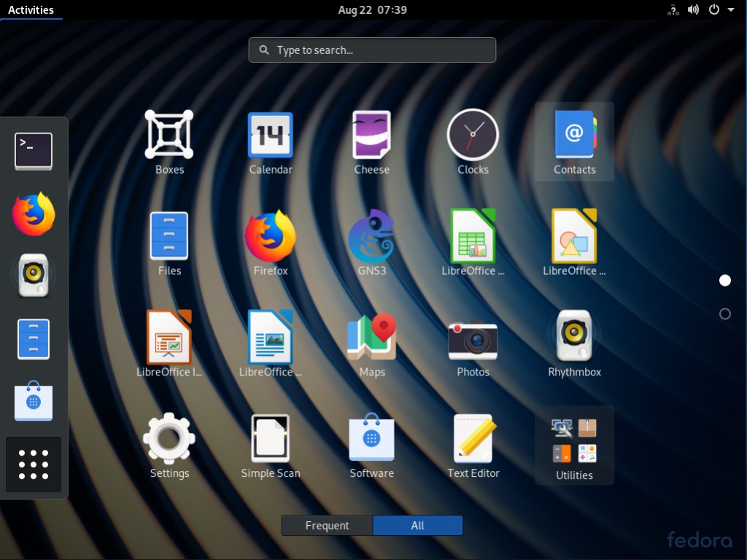The image size is (747, 560).
Task: Launch Boxes from the app grid
Action: point(169,141)
